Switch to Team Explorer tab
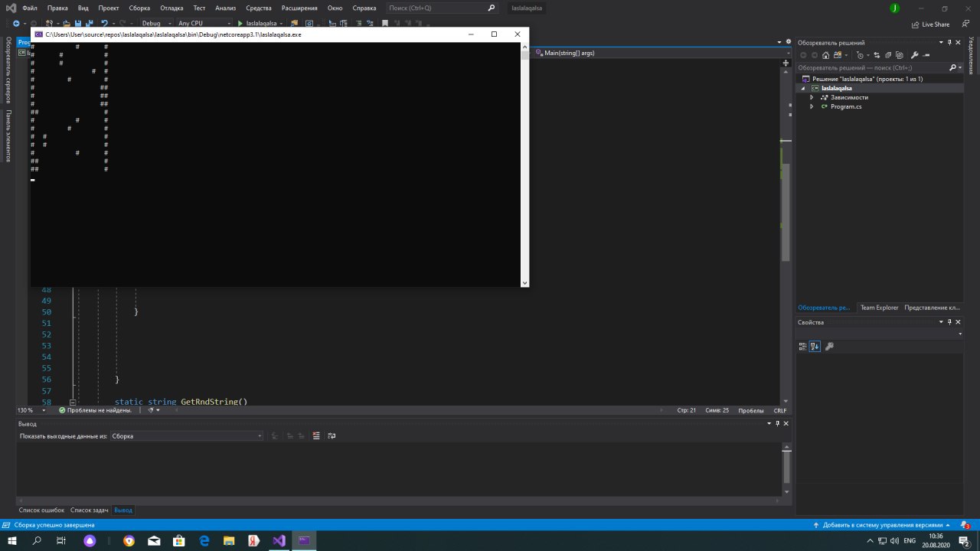980x551 pixels. [x=879, y=308]
